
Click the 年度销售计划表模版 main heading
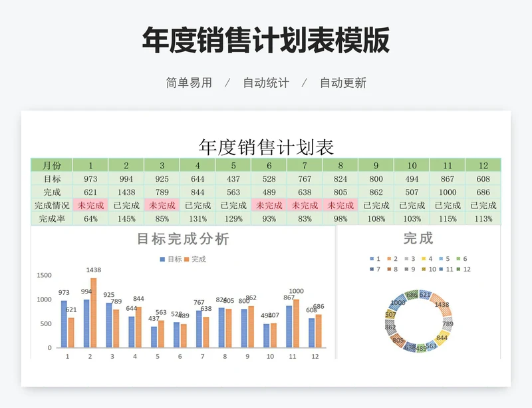[266, 40]
